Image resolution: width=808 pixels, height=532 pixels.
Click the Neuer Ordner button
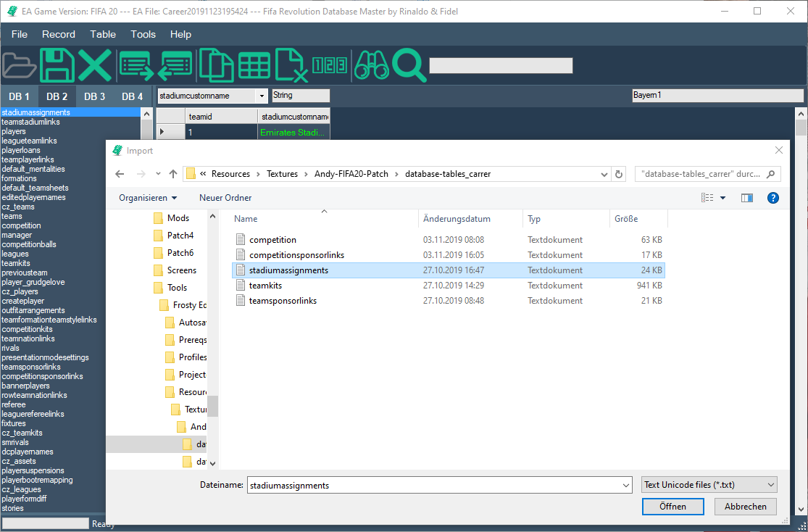click(225, 198)
